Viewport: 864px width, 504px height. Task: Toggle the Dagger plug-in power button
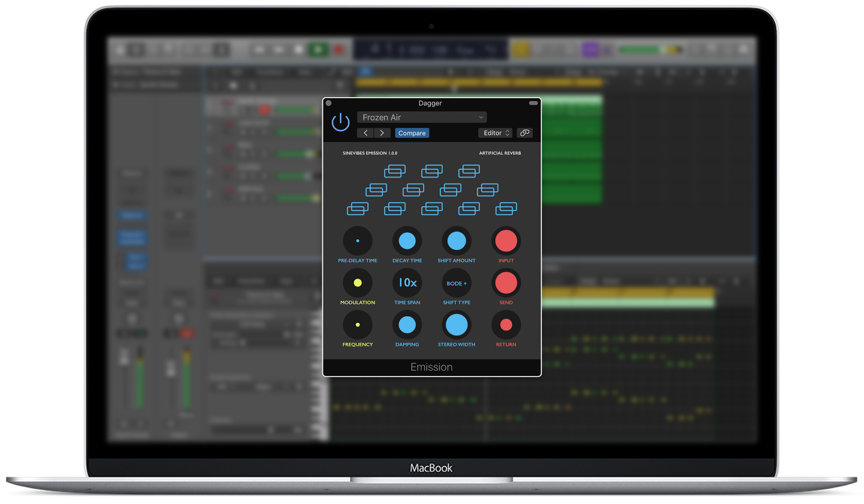(x=341, y=122)
